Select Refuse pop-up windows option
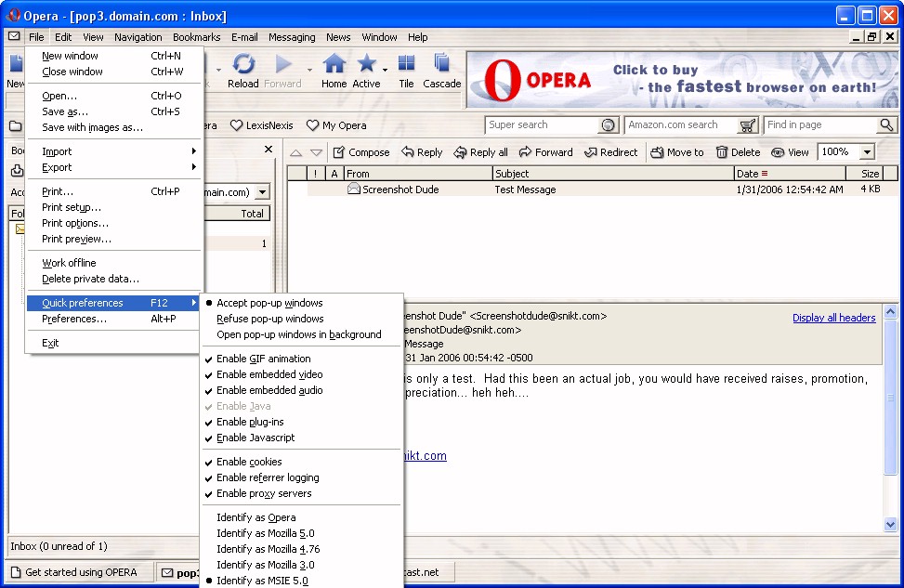This screenshot has height=588, width=904. 300,319
